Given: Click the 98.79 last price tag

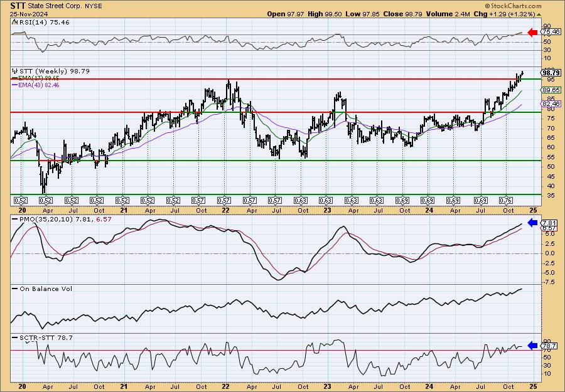Looking at the screenshot, I should click(x=551, y=73).
